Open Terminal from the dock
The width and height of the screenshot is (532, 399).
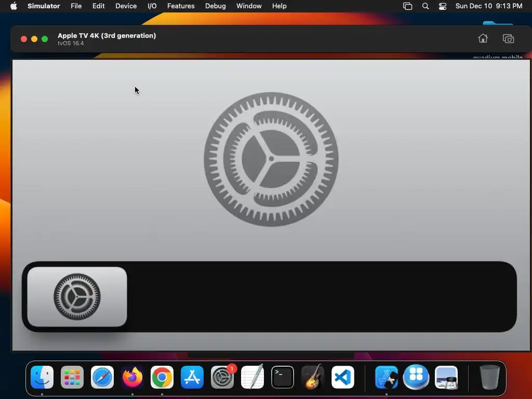tap(283, 377)
